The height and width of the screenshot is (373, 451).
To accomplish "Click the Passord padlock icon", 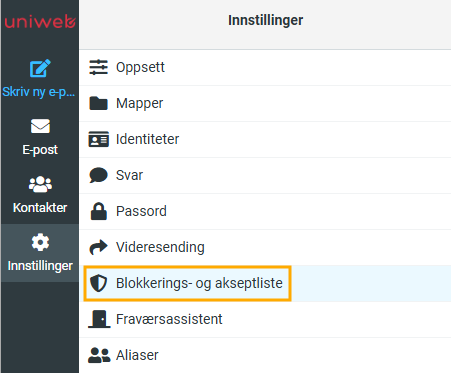I will pyautogui.click(x=99, y=211).
